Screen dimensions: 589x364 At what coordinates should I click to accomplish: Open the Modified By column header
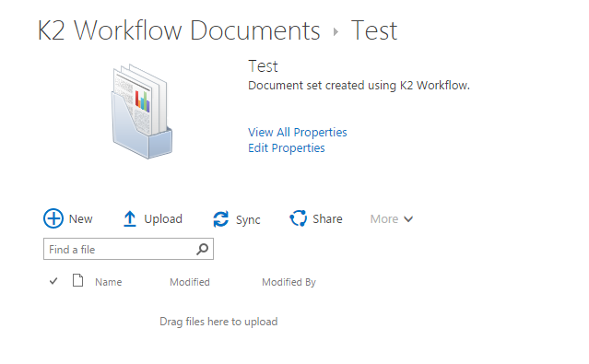[x=289, y=282]
